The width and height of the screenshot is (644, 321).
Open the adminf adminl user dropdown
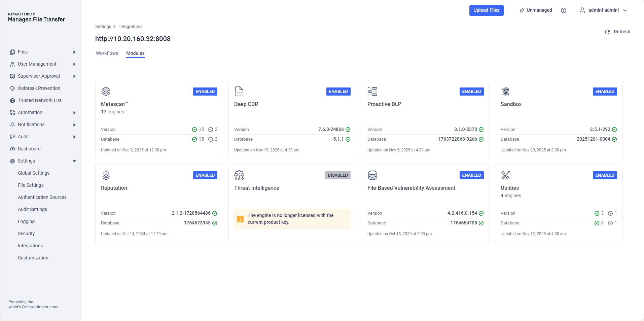click(603, 10)
